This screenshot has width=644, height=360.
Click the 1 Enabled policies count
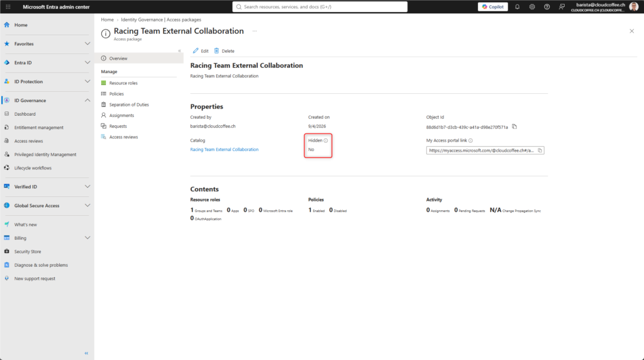(316, 210)
